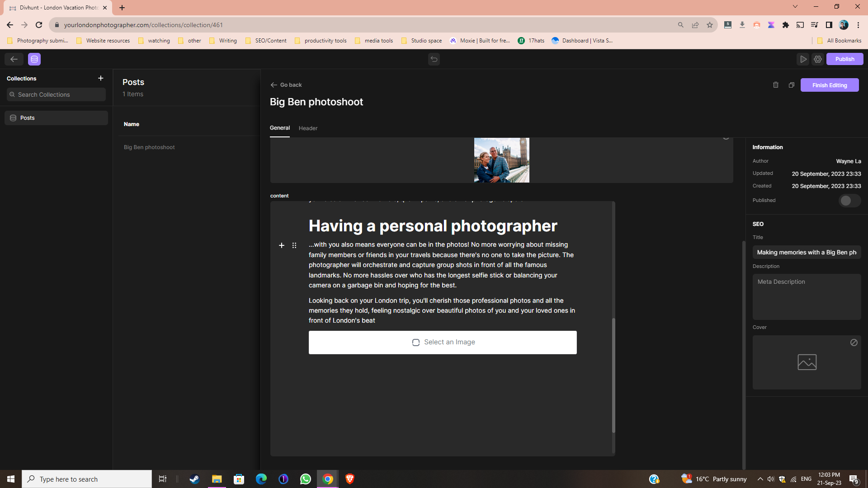Click the Go back link

[x=286, y=85]
